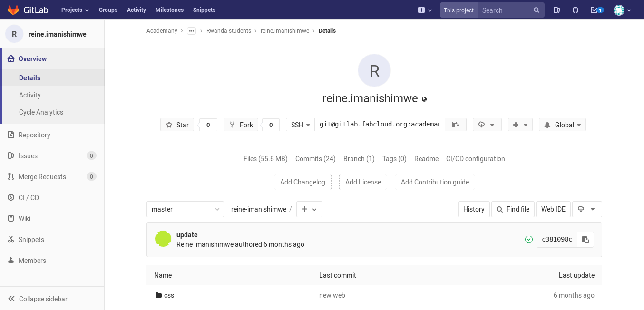This screenshot has width=644, height=310.
Task: Open issue boards icon in top bar
Action: [x=556, y=10]
